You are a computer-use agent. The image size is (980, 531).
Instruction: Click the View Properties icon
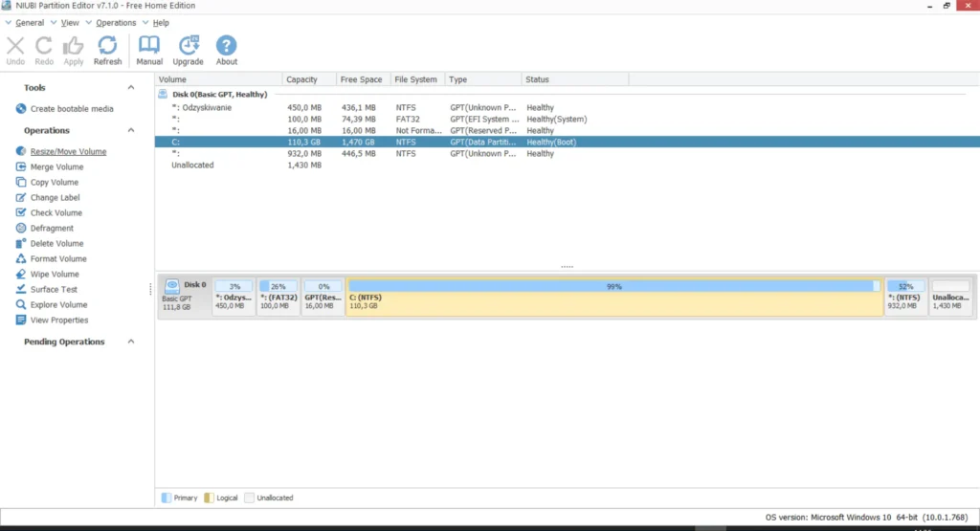[21, 320]
